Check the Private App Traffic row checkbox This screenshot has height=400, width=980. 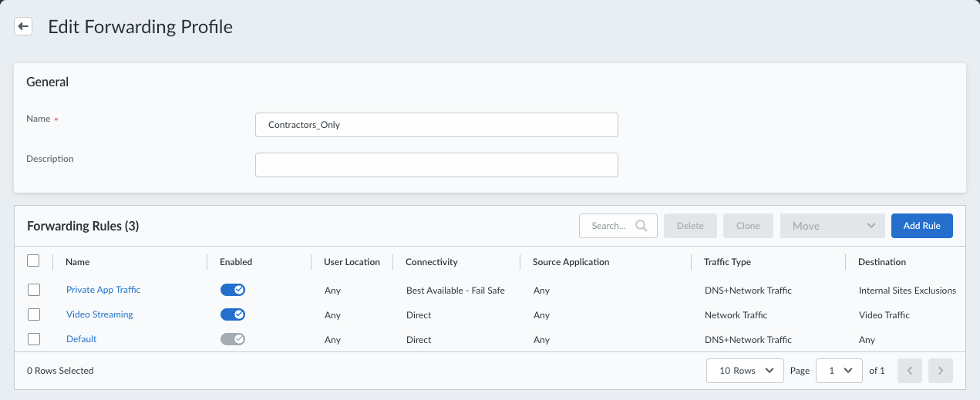[33, 290]
